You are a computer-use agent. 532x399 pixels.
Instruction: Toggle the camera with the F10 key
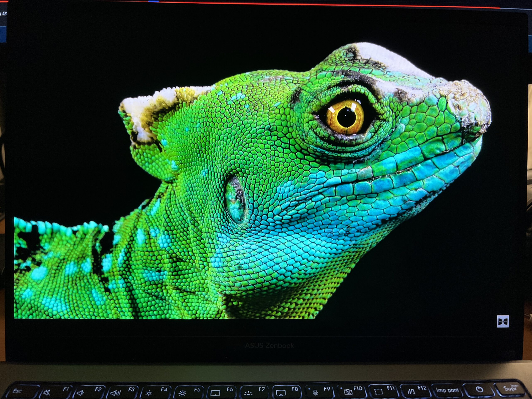352,391
